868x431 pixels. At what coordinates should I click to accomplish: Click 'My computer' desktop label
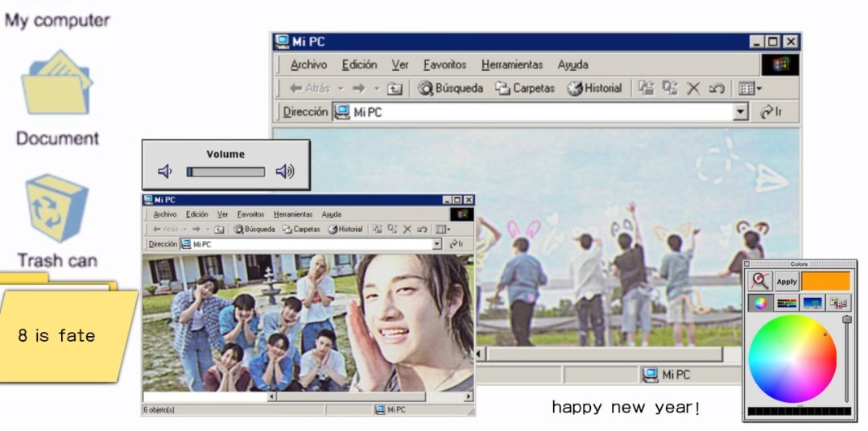(x=57, y=20)
